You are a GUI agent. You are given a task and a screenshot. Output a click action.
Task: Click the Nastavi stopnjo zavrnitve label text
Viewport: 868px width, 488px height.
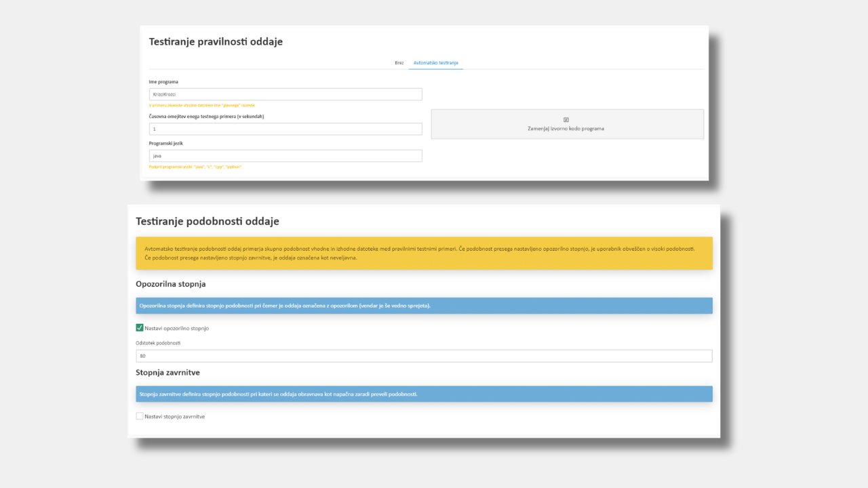[174, 416]
